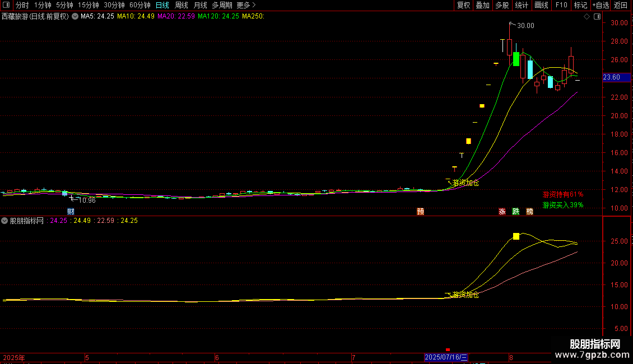Click the 西藏旅游(日线.前复权) stock title

(x=35, y=17)
